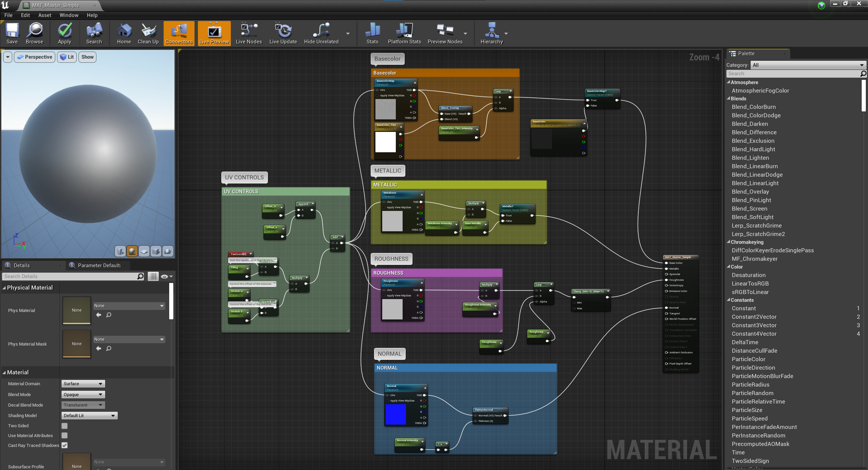Image resolution: width=868 pixels, height=470 pixels.
Task: Uncheck Cast Ray Traced Shadows
Action: 64,446
